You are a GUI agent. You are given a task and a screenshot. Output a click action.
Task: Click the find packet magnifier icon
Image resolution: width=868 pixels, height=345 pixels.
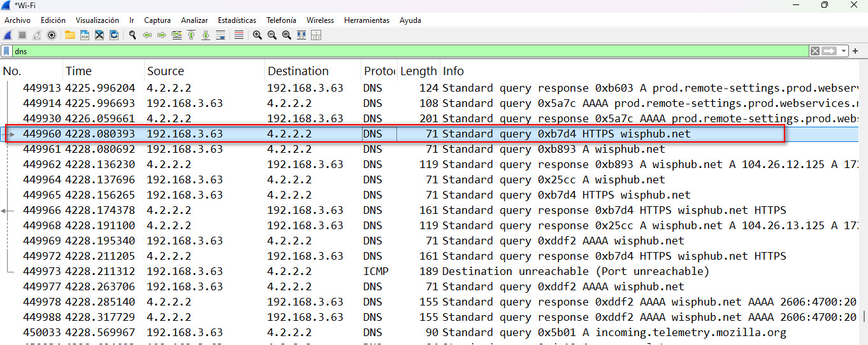133,35
